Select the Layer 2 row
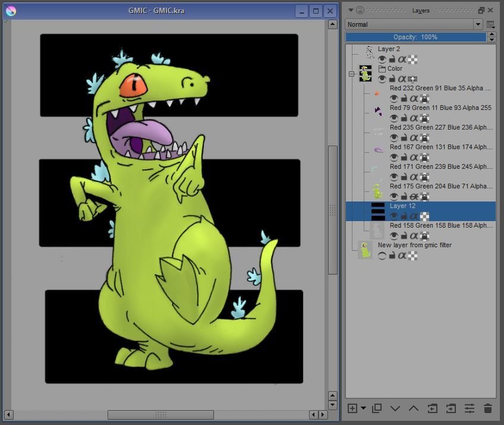This screenshot has height=425, width=504. coord(421,54)
